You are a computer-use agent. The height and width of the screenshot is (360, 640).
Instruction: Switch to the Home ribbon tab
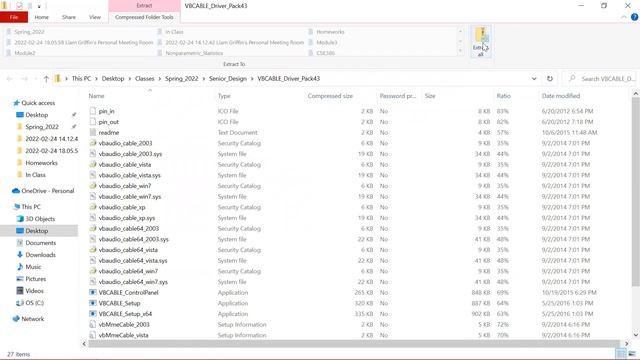coord(42,17)
